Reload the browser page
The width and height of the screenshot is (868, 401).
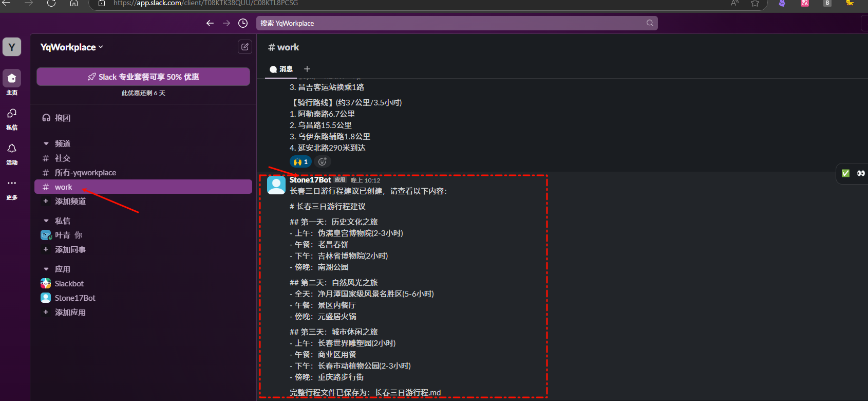(51, 3)
